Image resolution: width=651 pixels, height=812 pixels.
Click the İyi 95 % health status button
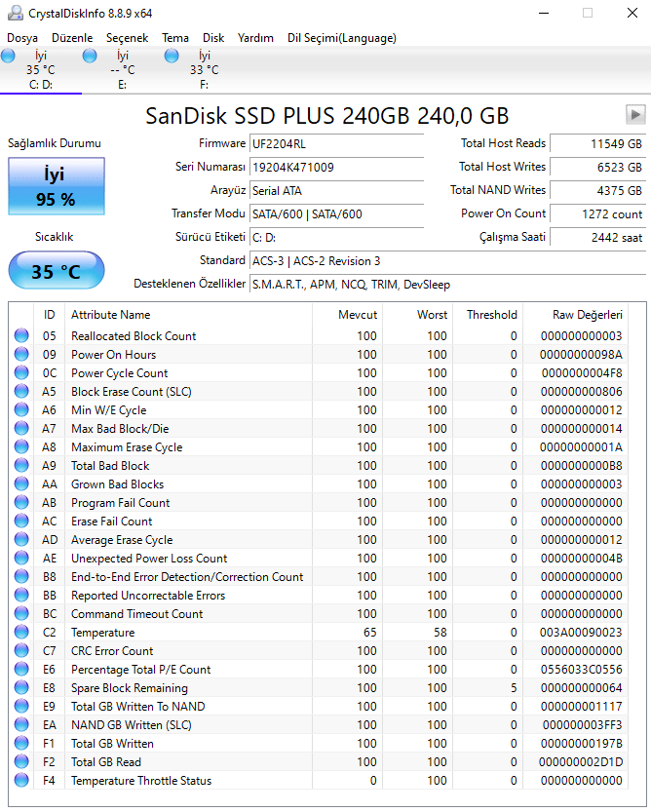pyautogui.click(x=56, y=186)
